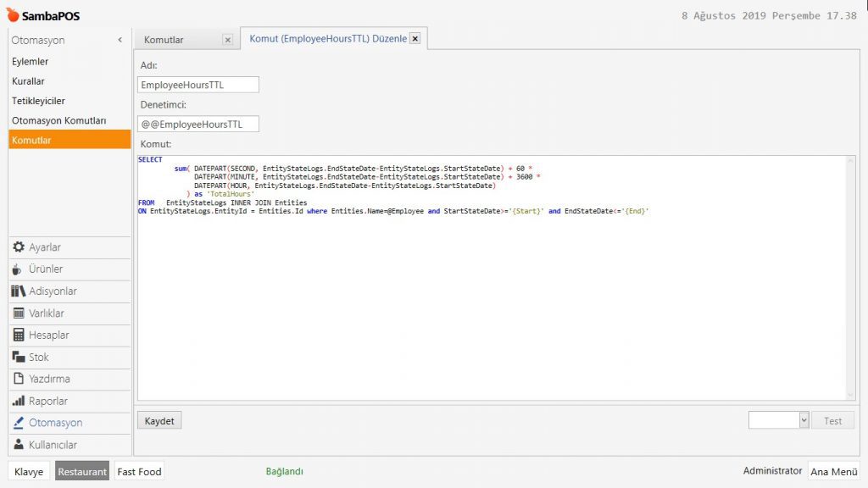This screenshot has width=868, height=488.
Task: Click the SambaPOS logo icon
Action: click(13, 15)
